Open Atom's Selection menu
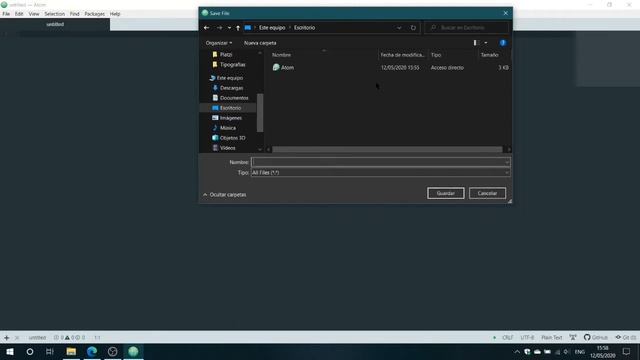Image resolution: width=640 pixels, height=360 pixels. tap(54, 14)
